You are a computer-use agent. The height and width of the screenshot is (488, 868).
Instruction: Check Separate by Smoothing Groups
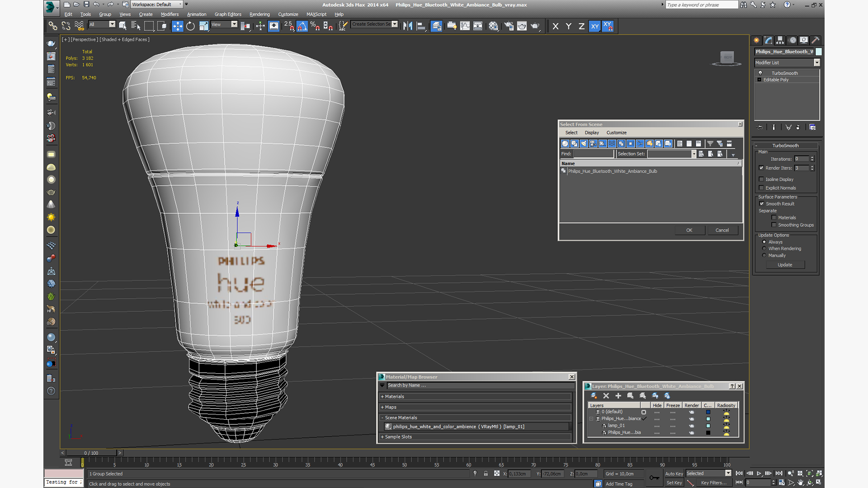(774, 225)
